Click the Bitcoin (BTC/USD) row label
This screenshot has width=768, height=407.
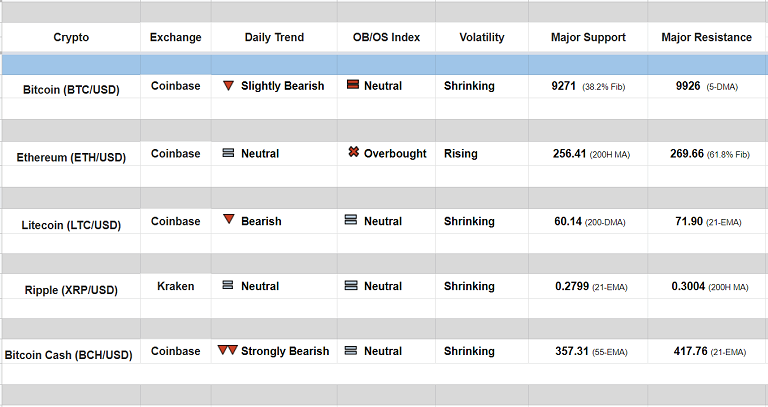pos(71,90)
